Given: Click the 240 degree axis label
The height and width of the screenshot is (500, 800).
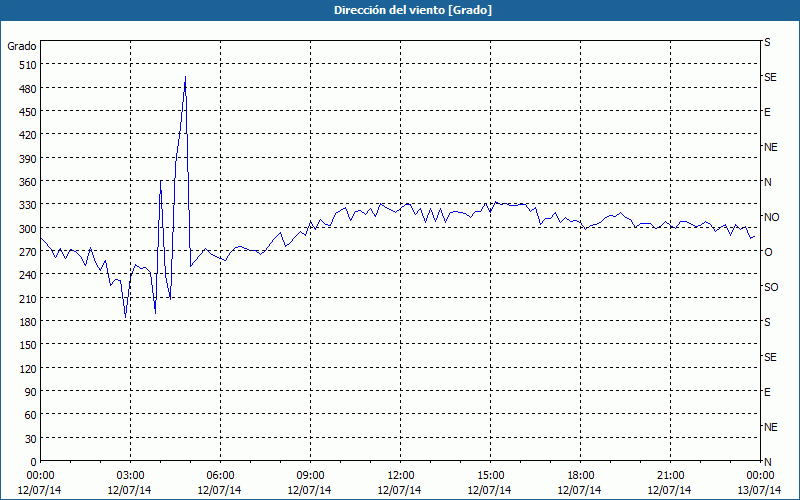Looking at the screenshot, I should [x=28, y=275].
